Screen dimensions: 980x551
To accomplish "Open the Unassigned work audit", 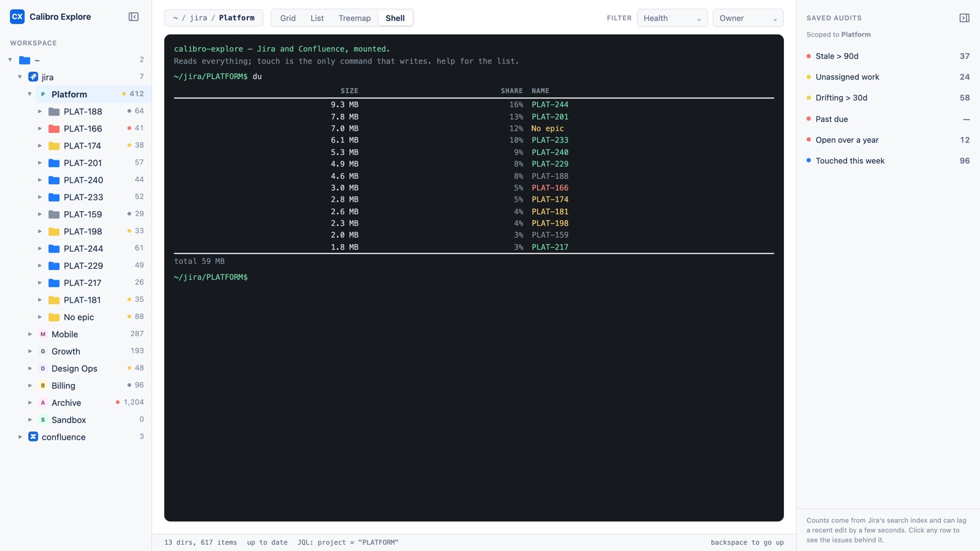I will [888, 77].
